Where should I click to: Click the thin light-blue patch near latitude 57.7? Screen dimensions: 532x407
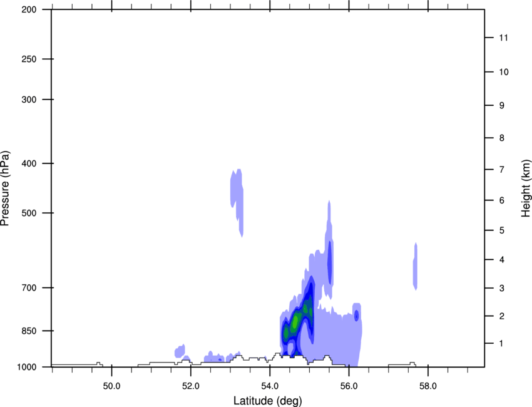(416, 267)
